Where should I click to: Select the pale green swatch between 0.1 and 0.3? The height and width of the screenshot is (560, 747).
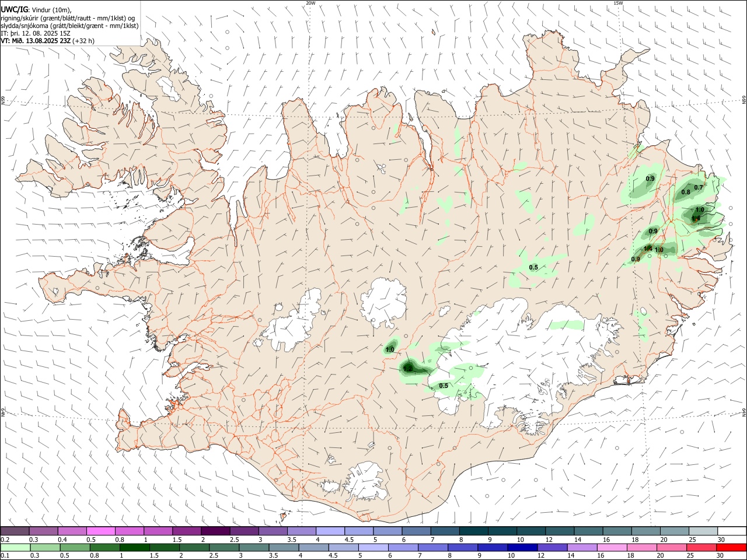tap(15, 547)
